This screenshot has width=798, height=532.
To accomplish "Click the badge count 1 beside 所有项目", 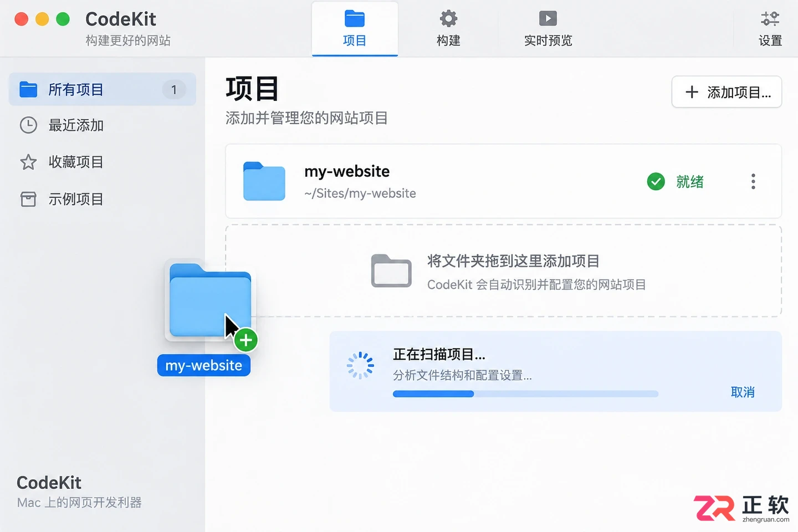I will point(174,89).
